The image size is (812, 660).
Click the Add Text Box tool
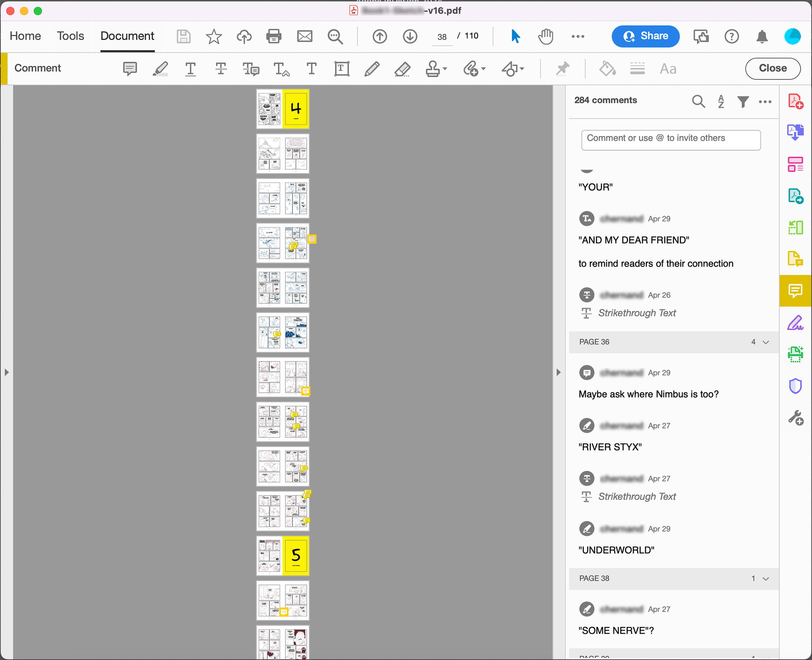tap(341, 69)
